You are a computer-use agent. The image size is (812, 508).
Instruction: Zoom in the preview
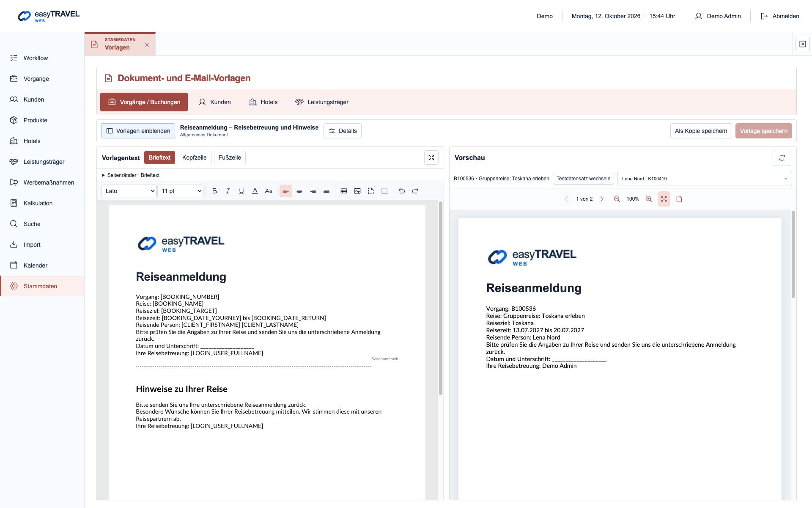649,199
